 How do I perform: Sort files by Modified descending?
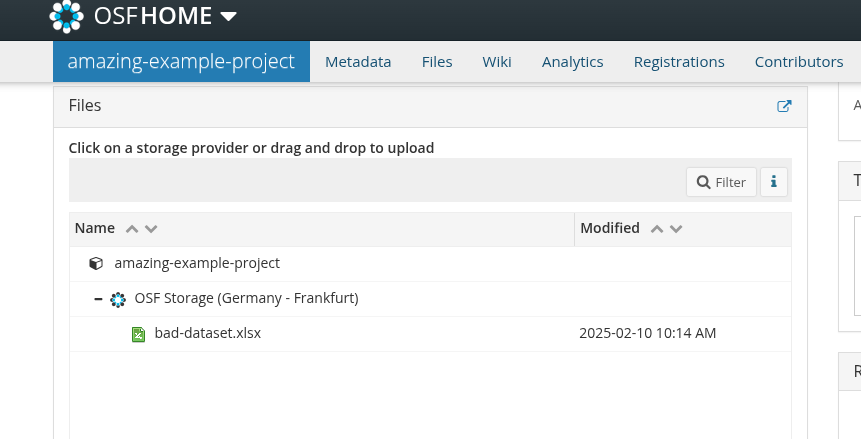point(676,229)
